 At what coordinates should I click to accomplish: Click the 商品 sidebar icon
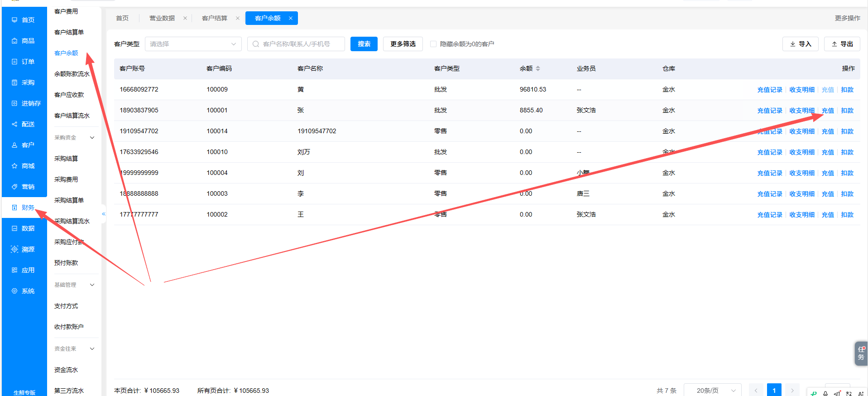[x=14, y=41]
